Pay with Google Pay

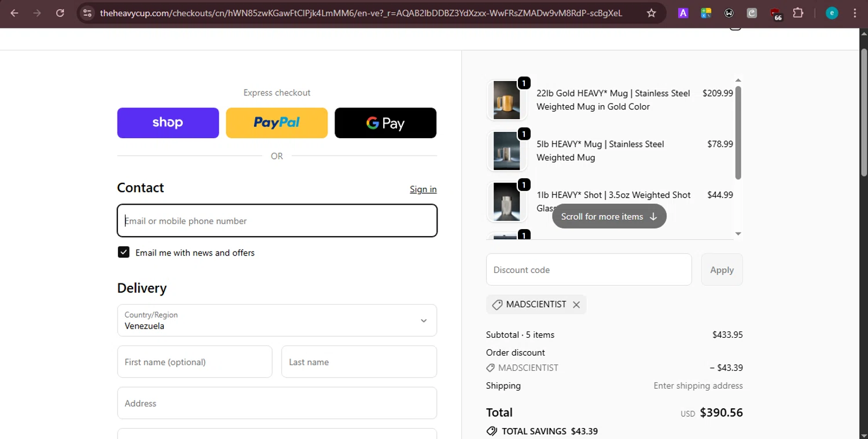pyautogui.click(x=385, y=123)
